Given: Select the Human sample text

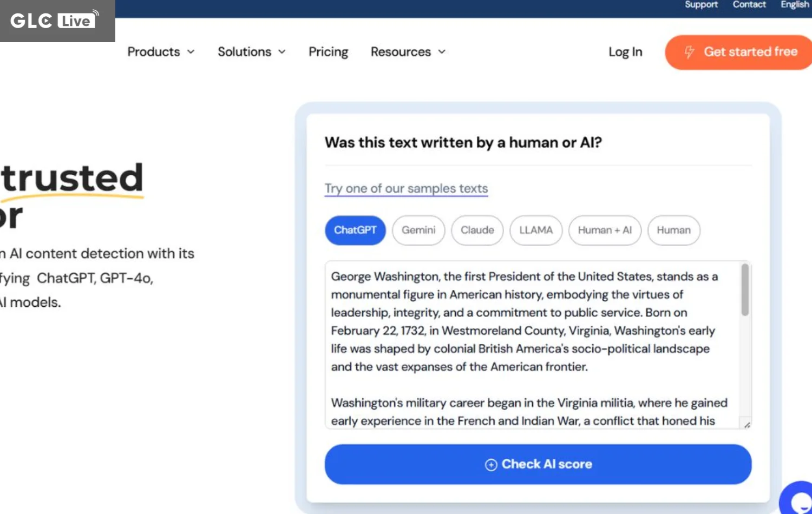Looking at the screenshot, I should tap(674, 230).
